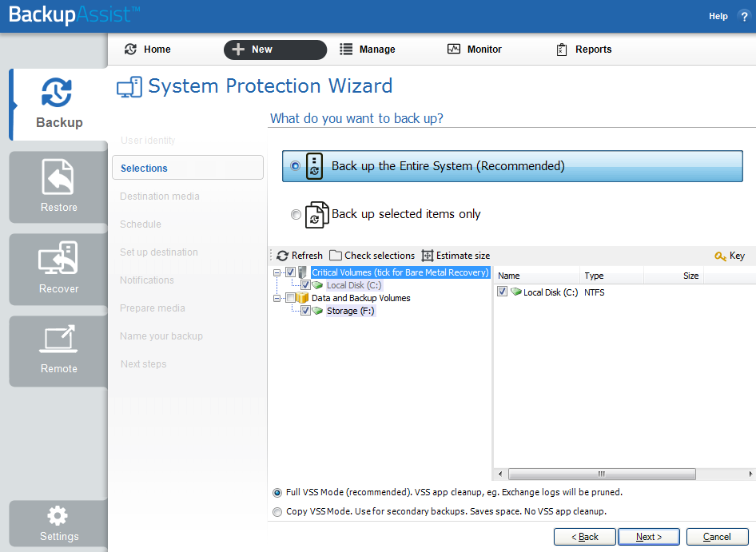Click the Storage (F:) drive icon
Viewport: 756px width, 552px height.
point(317,311)
